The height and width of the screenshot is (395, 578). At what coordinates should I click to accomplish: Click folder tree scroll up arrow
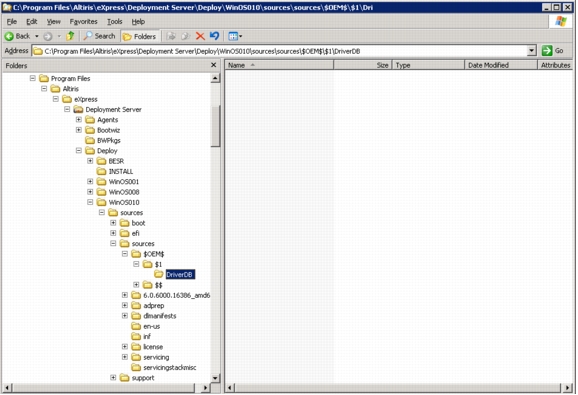tap(215, 78)
